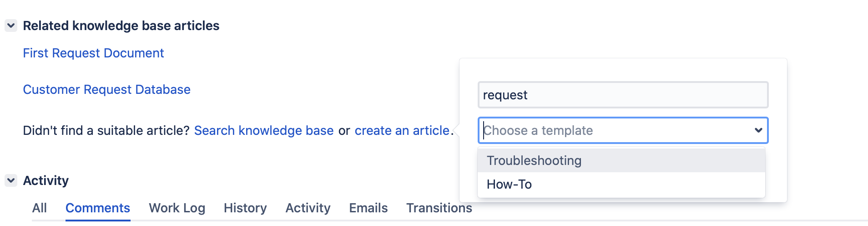The width and height of the screenshot is (868, 226).
Task: Click the article title field containing request
Action: click(623, 95)
